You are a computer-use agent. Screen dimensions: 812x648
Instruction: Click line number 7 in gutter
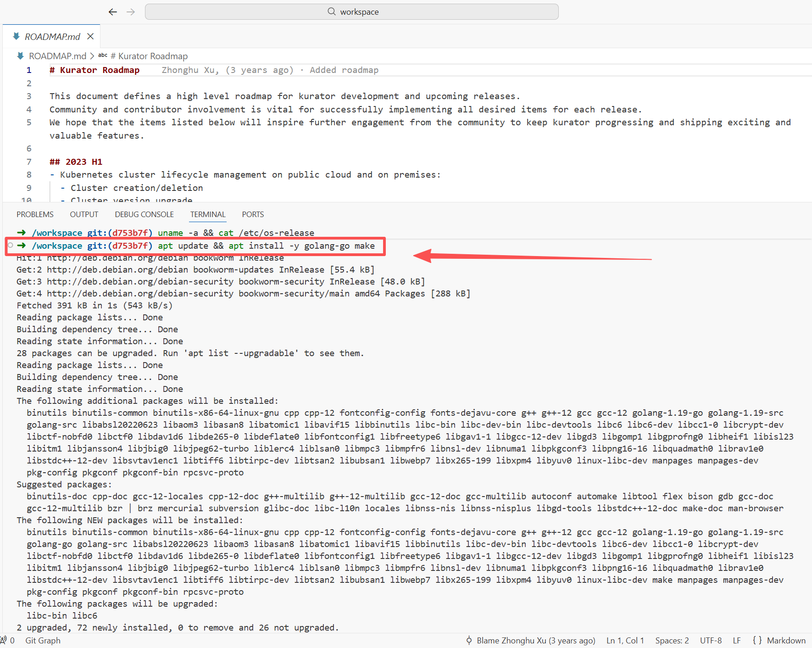point(29,162)
